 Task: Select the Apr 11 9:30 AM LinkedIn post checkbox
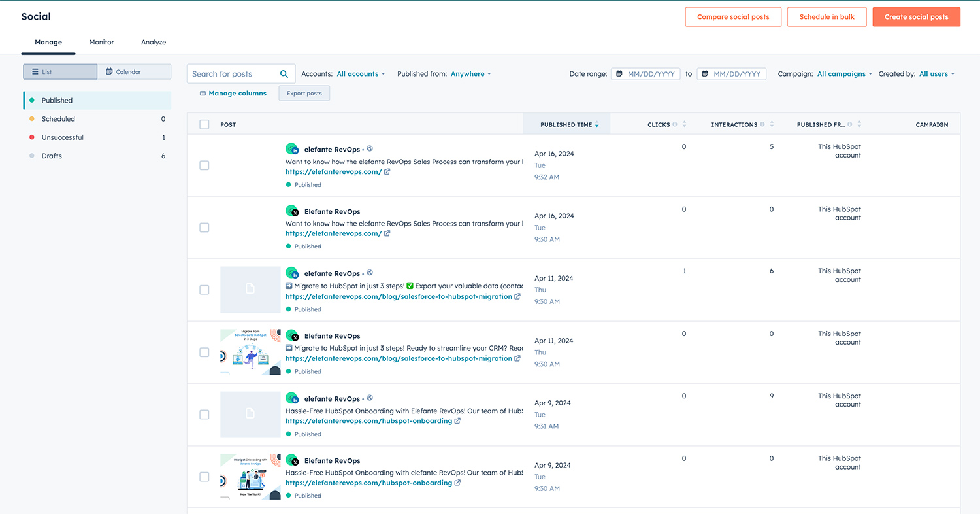[x=204, y=290]
